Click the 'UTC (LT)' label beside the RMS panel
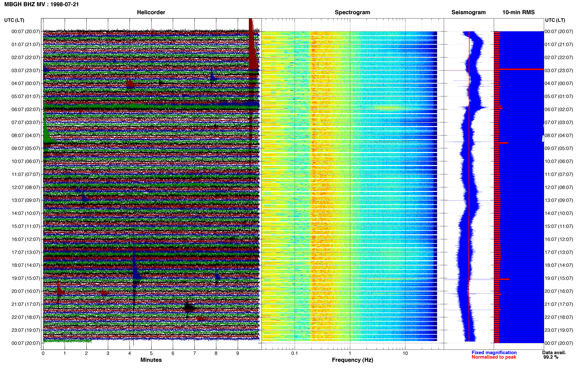The image size is (588, 368). (555, 20)
